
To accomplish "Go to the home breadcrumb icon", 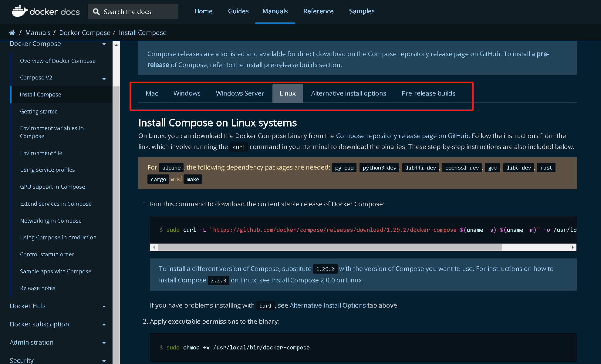I will 12,32.
